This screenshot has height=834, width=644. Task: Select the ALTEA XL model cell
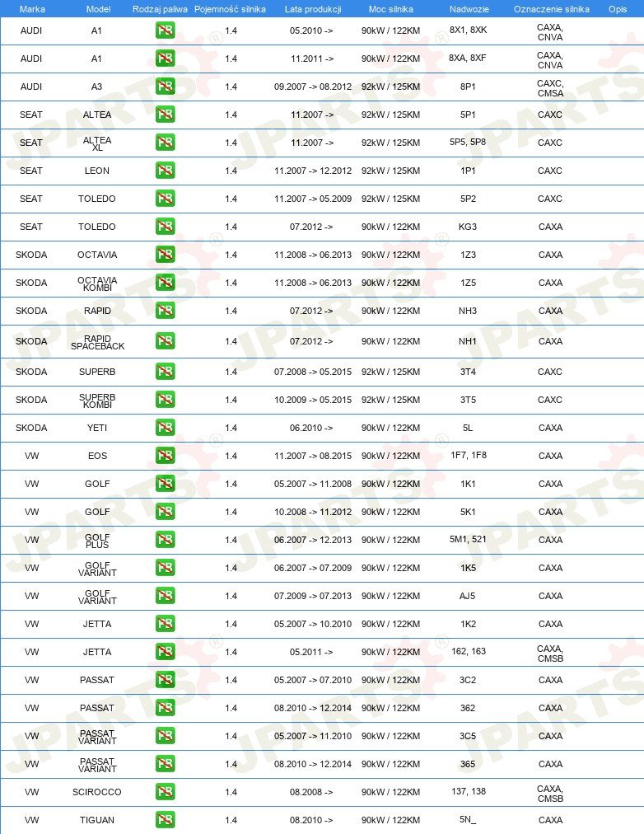click(97, 143)
